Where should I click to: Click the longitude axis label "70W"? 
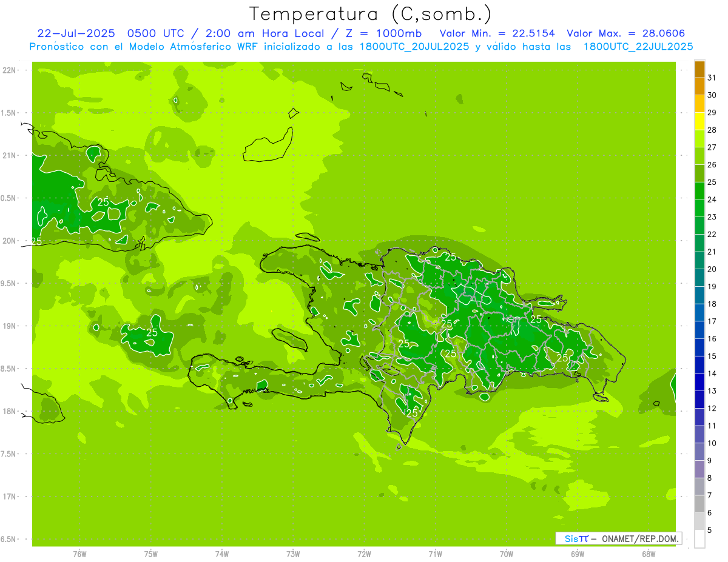507,554
